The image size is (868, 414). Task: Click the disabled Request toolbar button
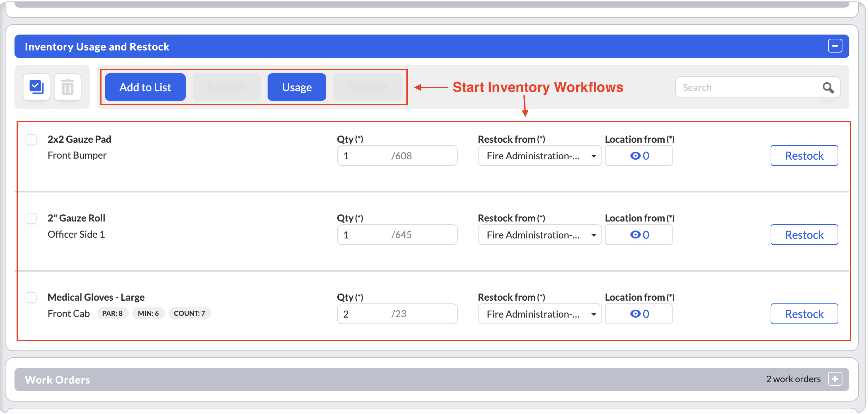[x=367, y=87]
